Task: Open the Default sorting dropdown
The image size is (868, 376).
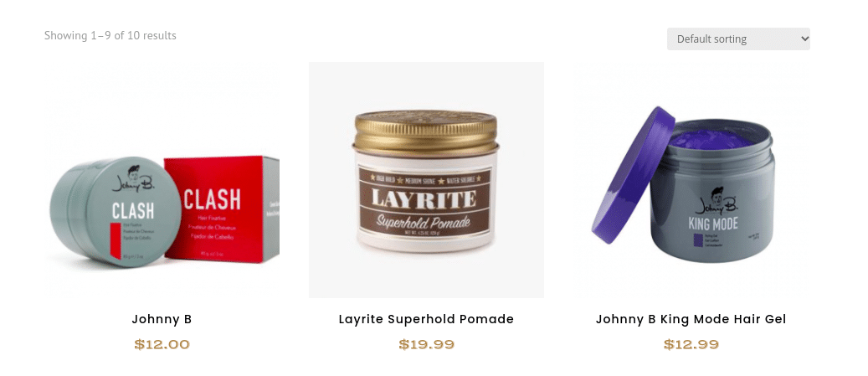Action: click(738, 39)
